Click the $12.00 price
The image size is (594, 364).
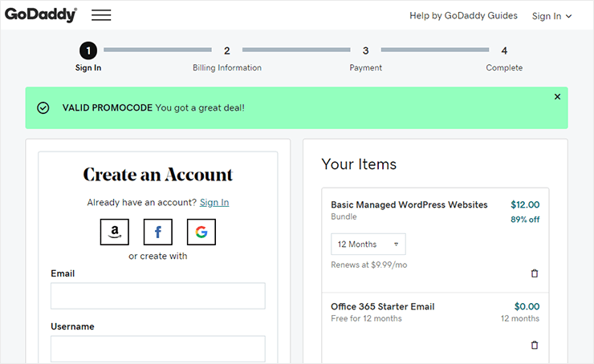(525, 204)
